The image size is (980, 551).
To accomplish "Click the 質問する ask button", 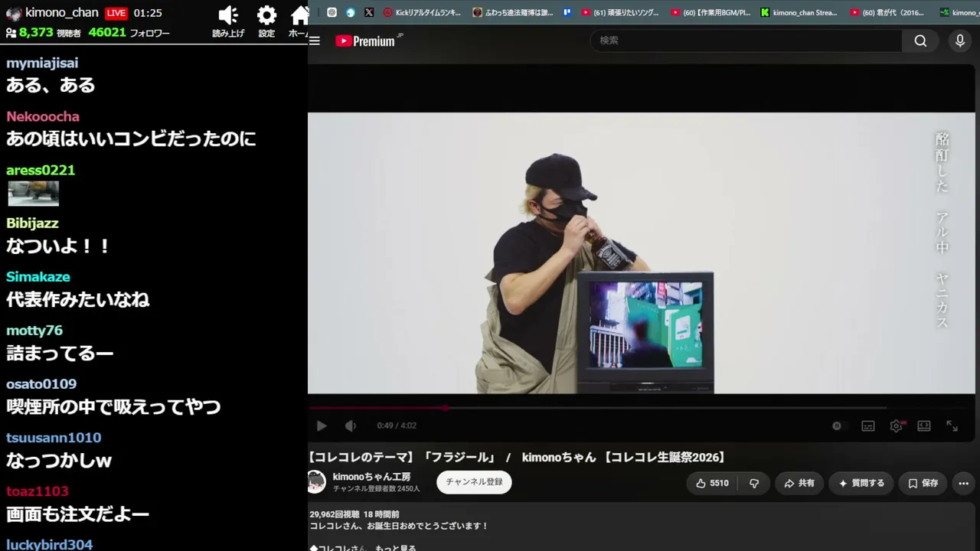I will [x=861, y=483].
